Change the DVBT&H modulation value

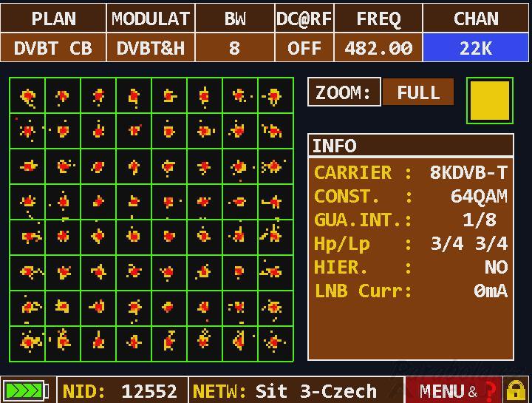[x=151, y=47]
